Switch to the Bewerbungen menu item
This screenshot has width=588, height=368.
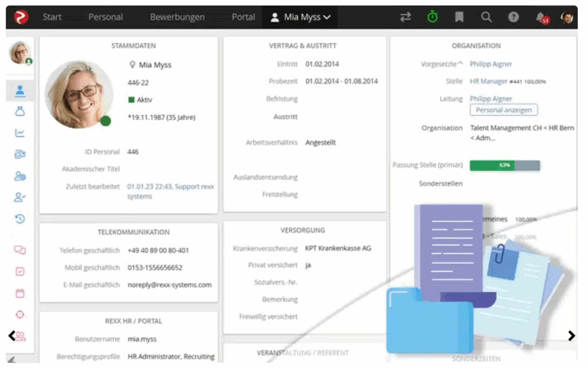[177, 17]
